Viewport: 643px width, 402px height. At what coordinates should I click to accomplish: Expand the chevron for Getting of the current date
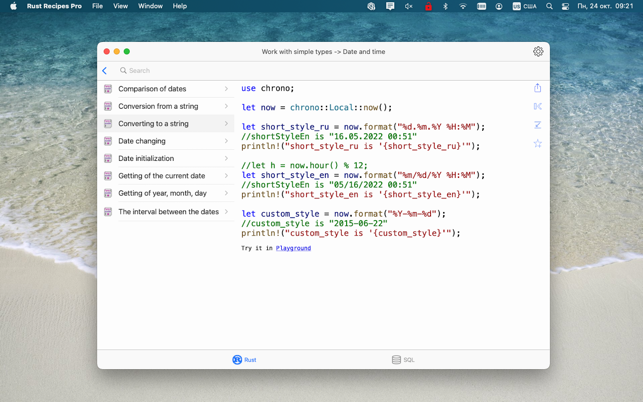[x=226, y=176]
